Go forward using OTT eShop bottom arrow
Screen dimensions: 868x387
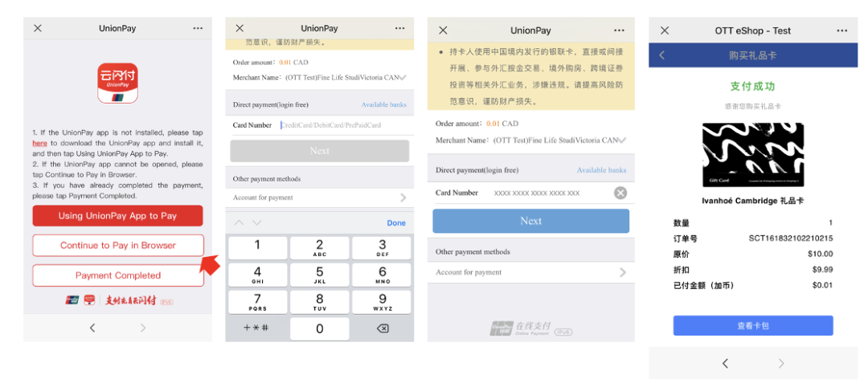click(x=781, y=363)
